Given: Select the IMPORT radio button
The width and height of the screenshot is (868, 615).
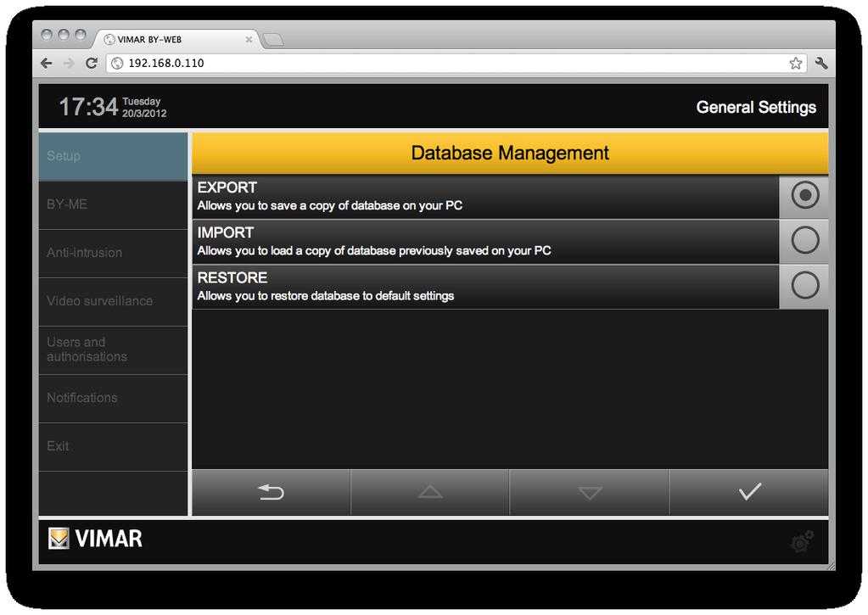Looking at the screenshot, I should [x=804, y=240].
